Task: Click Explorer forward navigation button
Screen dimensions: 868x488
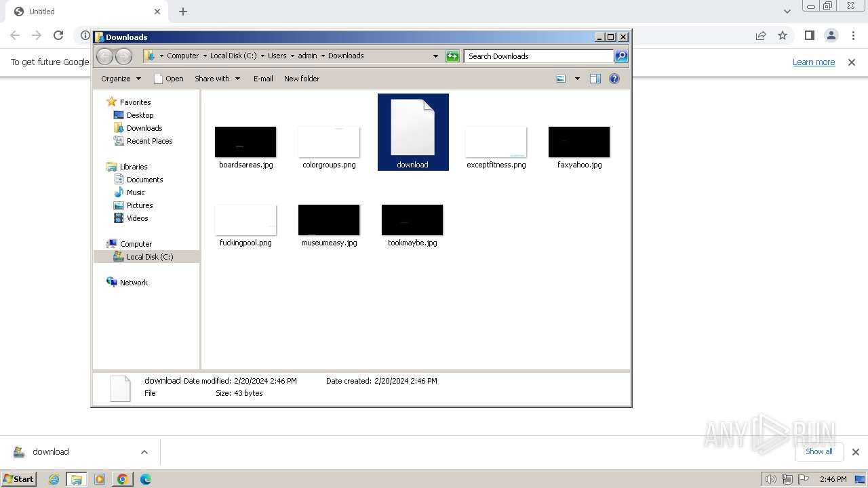Action: (x=123, y=56)
